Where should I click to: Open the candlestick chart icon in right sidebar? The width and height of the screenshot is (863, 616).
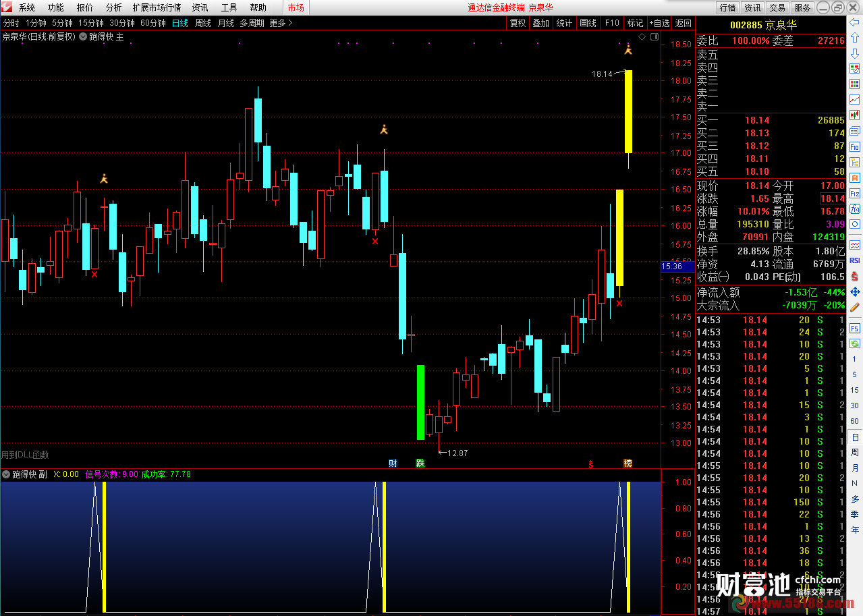[854, 115]
